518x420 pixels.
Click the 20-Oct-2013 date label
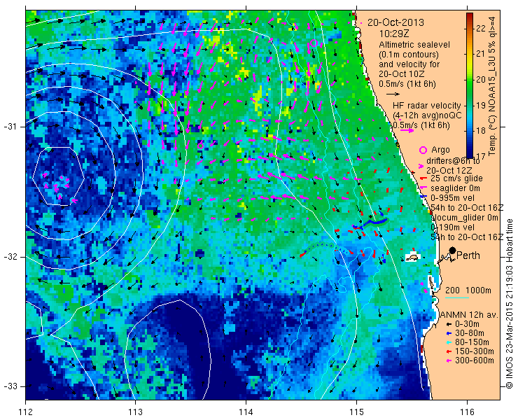click(395, 23)
